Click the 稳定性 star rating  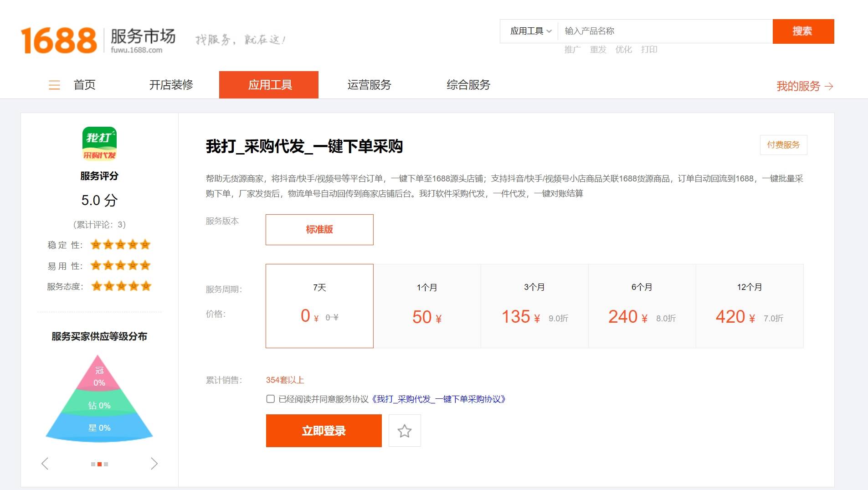coord(120,245)
